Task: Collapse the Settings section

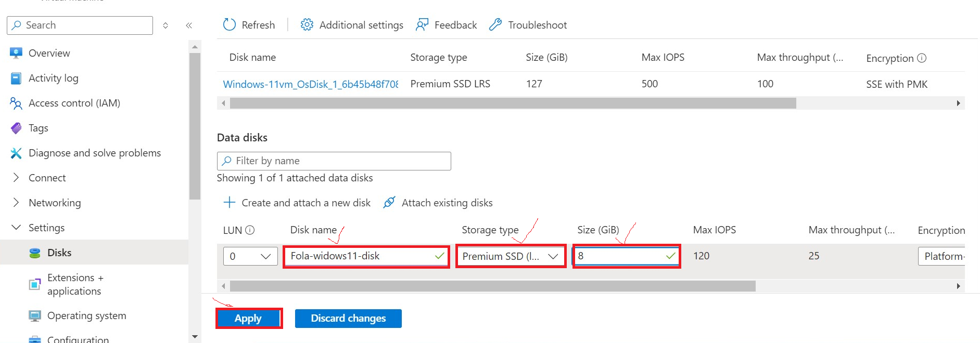Action: [16, 228]
